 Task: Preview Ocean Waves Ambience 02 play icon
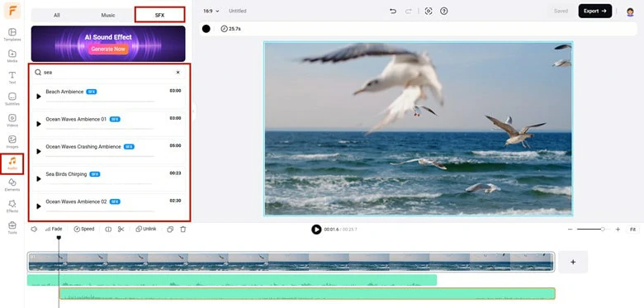[39, 206]
